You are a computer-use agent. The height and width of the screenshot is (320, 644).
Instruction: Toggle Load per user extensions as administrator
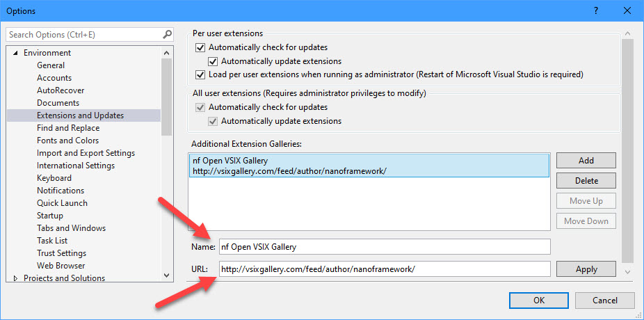(x=200, y=74)
